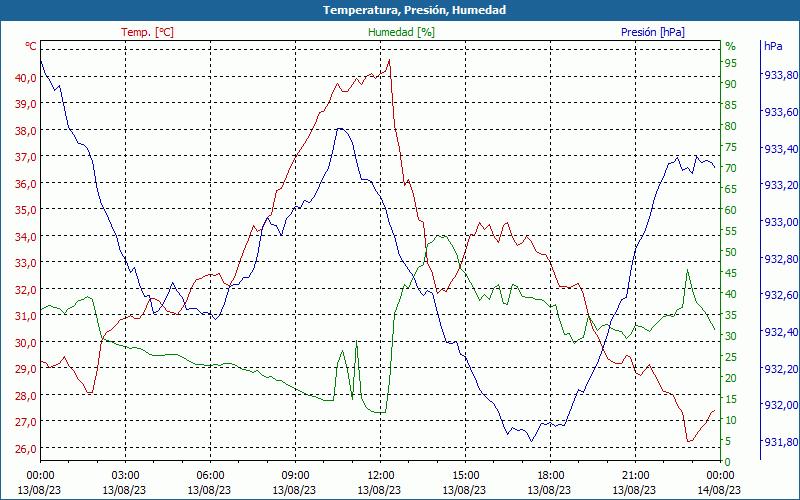
Task: Click the 933,00 pressure axis value
Action: (x=781, y=222)
